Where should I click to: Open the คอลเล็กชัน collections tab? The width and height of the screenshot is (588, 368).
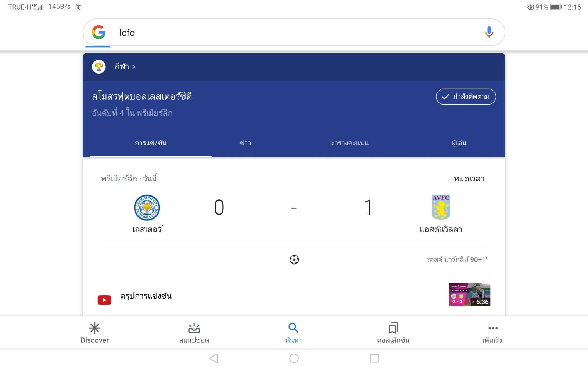click(x=393, y=333)
